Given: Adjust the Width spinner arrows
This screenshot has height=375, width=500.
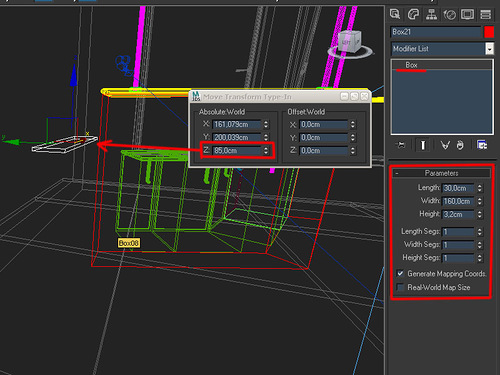Looking at the screenshot, I should (x=479, y=201).
